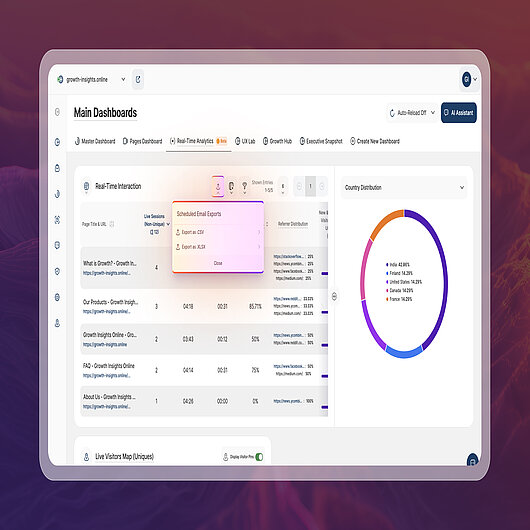Expand the growth-insights.online site selector
The width and height of the screenshot is (530, 530).
123,79
